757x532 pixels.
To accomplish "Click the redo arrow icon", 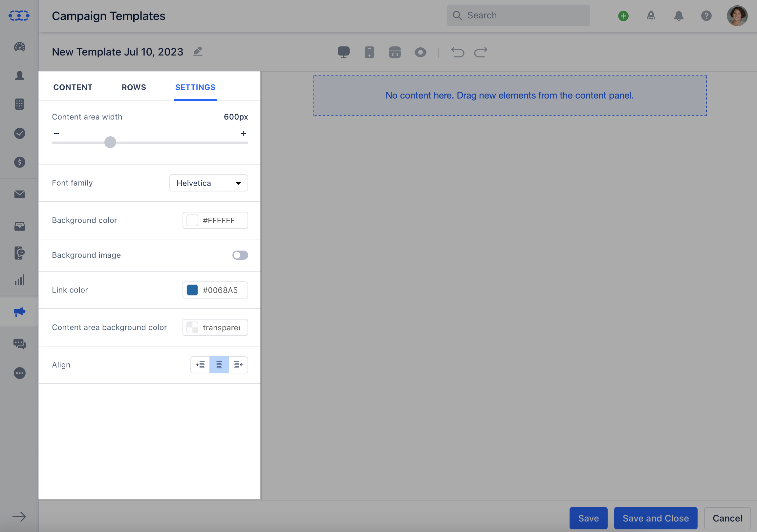I will [x=480, y=52].
